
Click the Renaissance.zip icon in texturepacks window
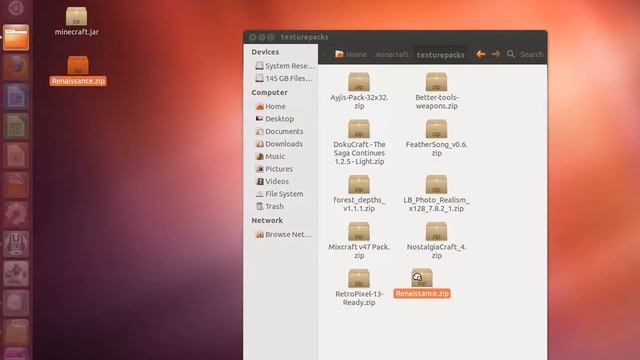[422, 278]
